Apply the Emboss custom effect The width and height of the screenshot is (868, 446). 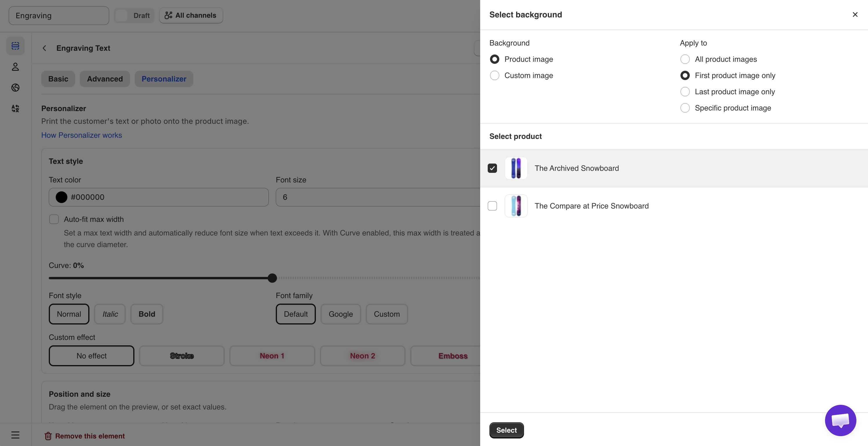[x=445, y=356]
